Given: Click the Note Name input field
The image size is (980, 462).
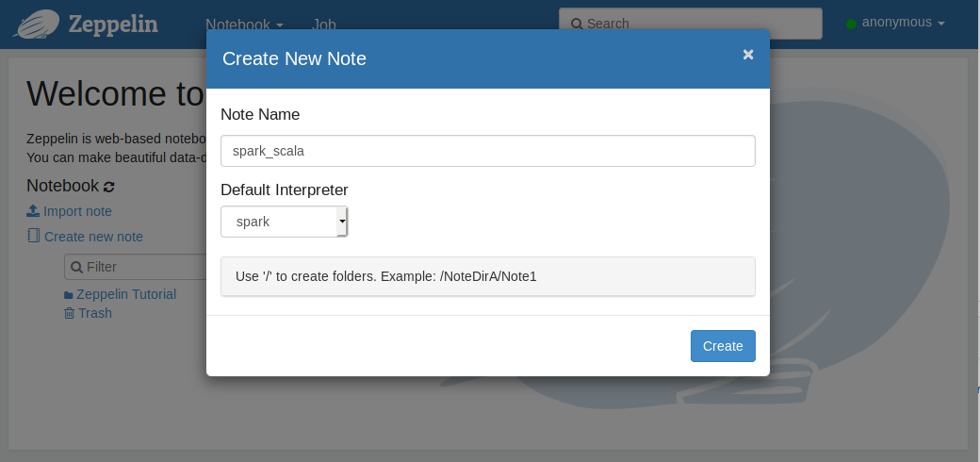Looking at the screenshot, I should [x=487, y=151].
